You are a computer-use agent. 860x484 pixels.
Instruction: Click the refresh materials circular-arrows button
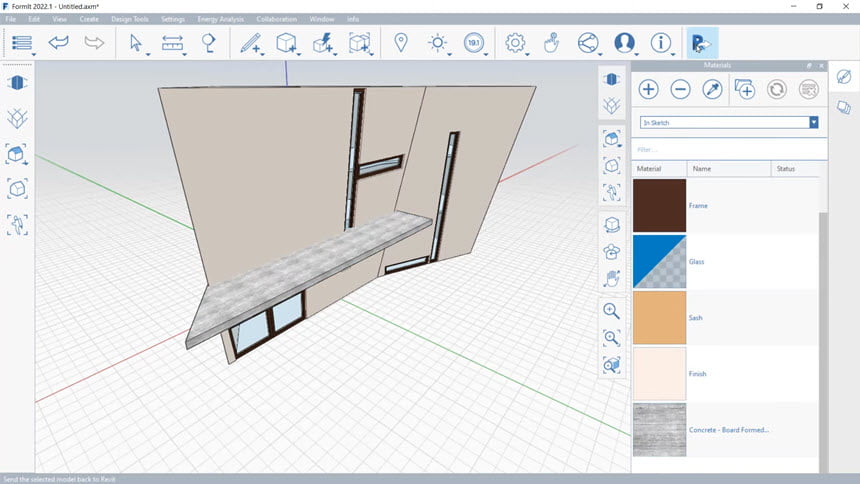pos(777,89)
